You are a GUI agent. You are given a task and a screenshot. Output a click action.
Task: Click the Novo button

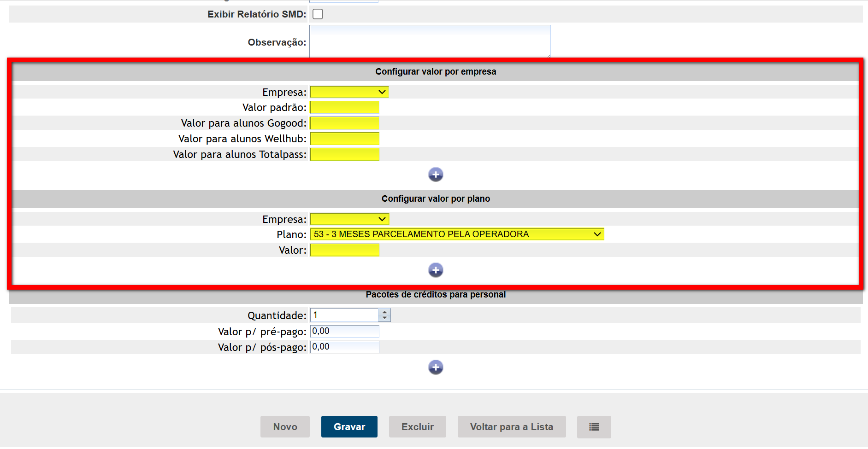pos(285,427)
